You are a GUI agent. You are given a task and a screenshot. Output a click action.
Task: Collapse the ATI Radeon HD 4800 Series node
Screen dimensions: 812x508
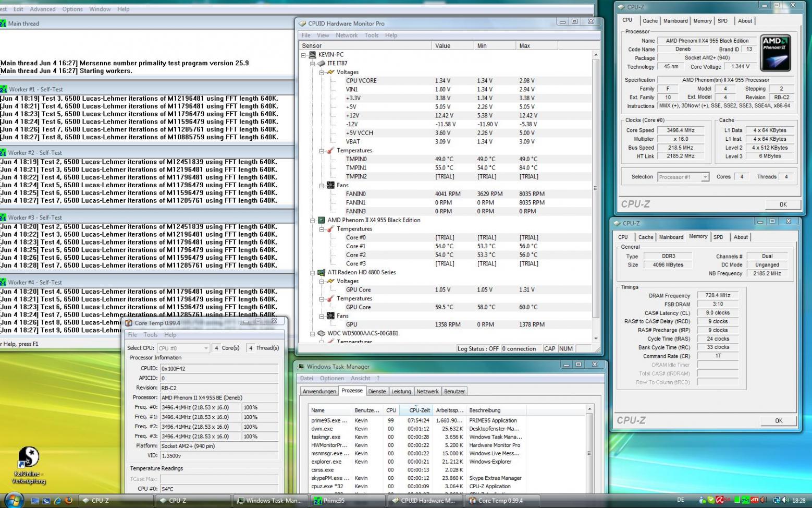313,272
